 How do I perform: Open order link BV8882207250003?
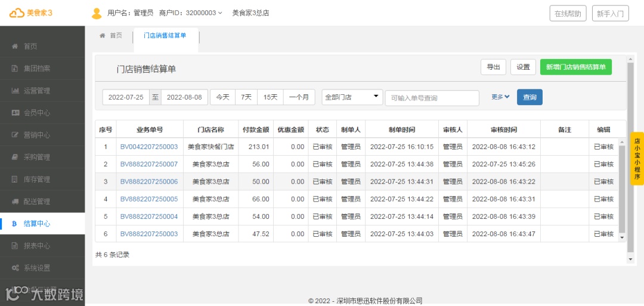coord(149,234)
